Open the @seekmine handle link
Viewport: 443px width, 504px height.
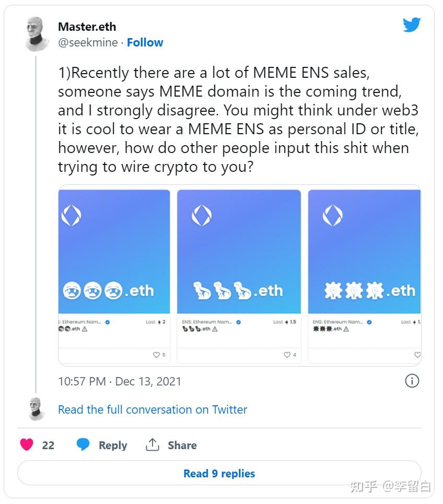[x=88, y=43]
